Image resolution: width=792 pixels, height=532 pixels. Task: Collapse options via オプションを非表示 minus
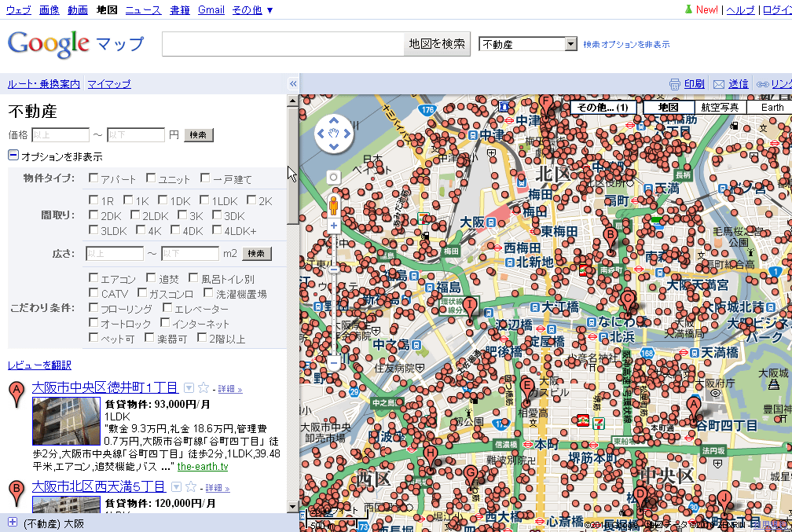point(13,156)
